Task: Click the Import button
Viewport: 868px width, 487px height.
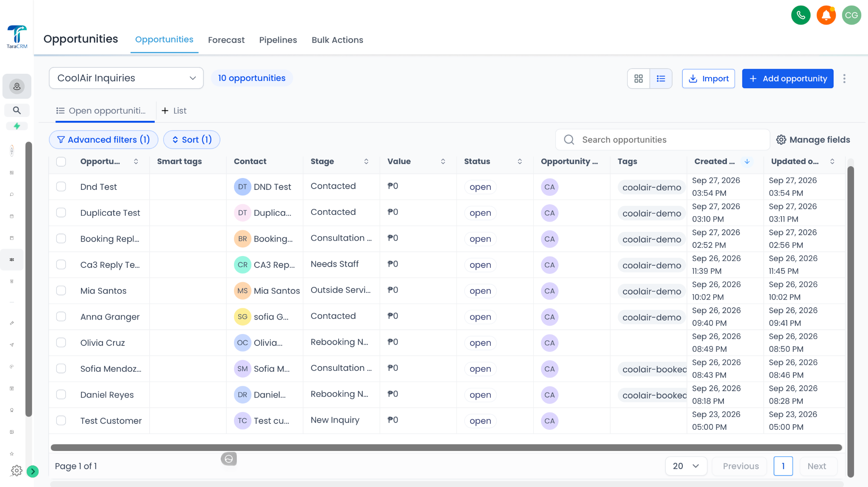Action: 708,78
